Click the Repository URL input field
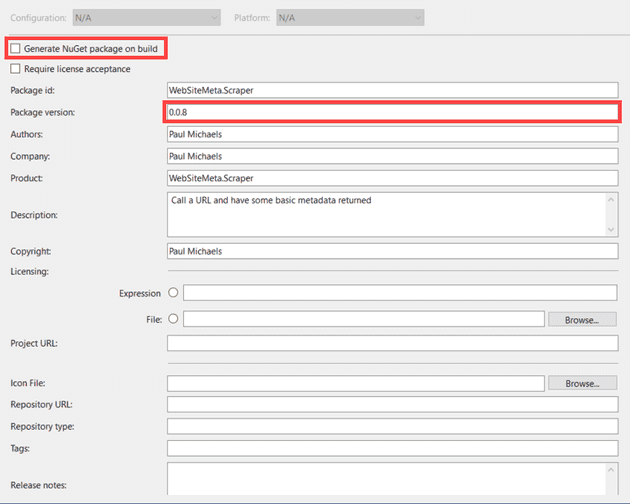Viewport: 630px width, 504px height. pos(393,404)
